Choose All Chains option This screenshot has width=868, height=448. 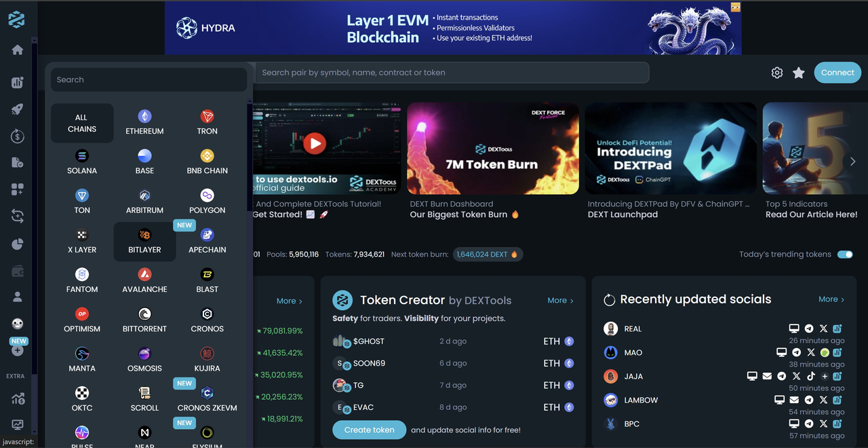coord(82,123)
